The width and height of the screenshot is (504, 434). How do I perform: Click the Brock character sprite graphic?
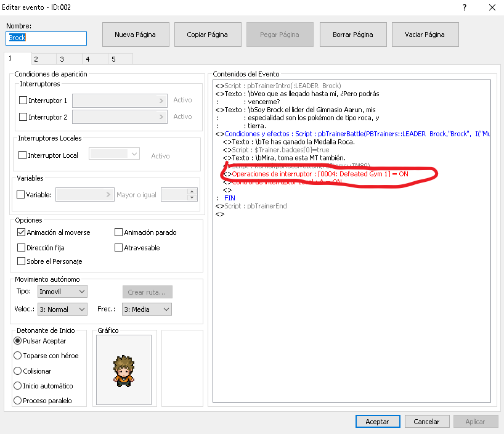[123, 371]
